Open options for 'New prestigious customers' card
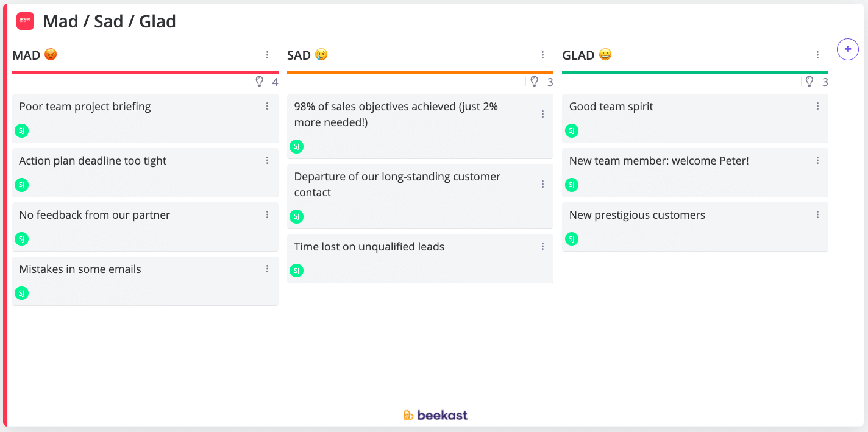Image resolution: width=868 pixels, height=432 pixels. click(x=817, y=214)
